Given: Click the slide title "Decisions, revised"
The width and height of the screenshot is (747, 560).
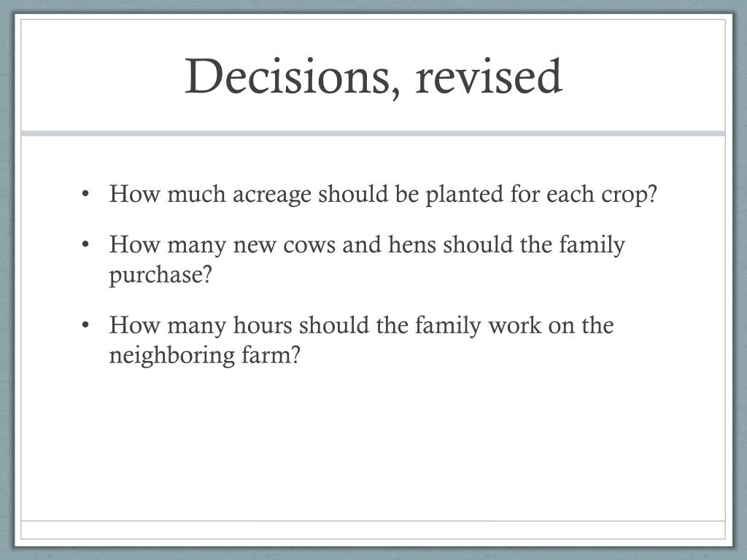Looking at the screenshot, I should pos(373,77).
